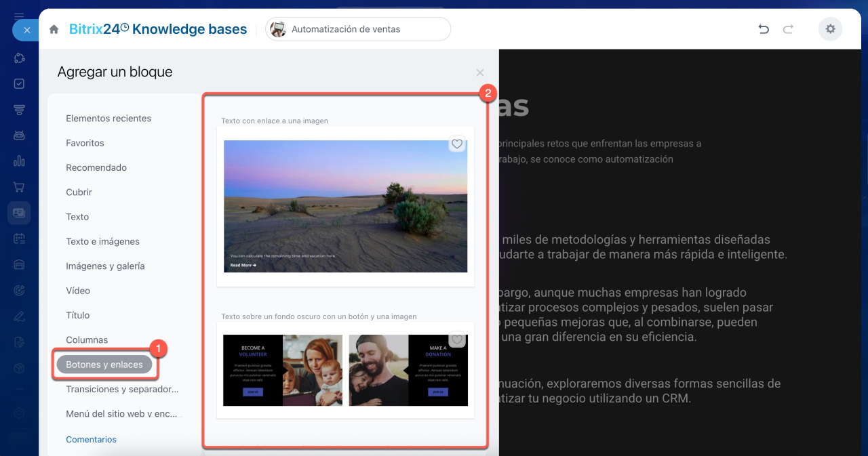Click the tasks checkmark icon in sidebar

coord(19,84)
